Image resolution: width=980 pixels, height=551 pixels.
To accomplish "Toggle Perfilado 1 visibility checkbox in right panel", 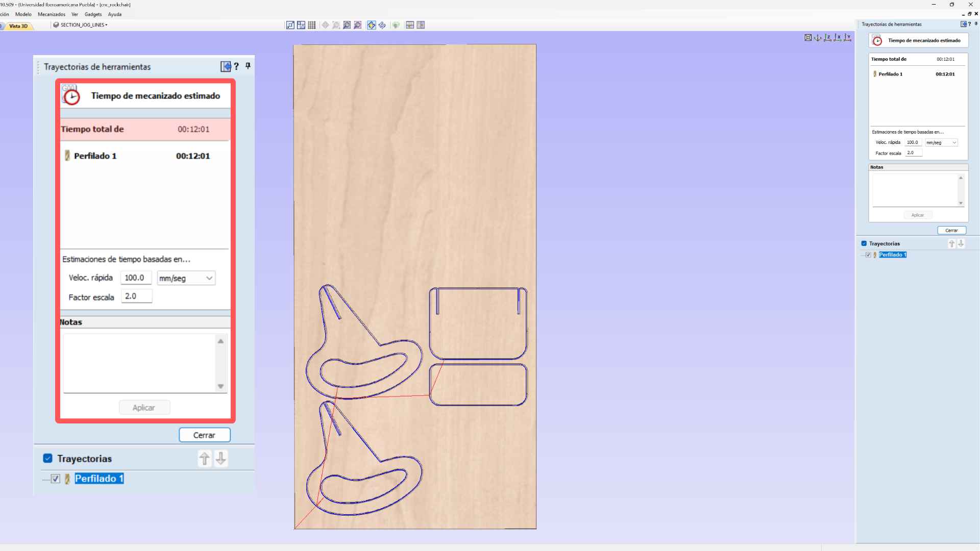I will click(868, 255).
